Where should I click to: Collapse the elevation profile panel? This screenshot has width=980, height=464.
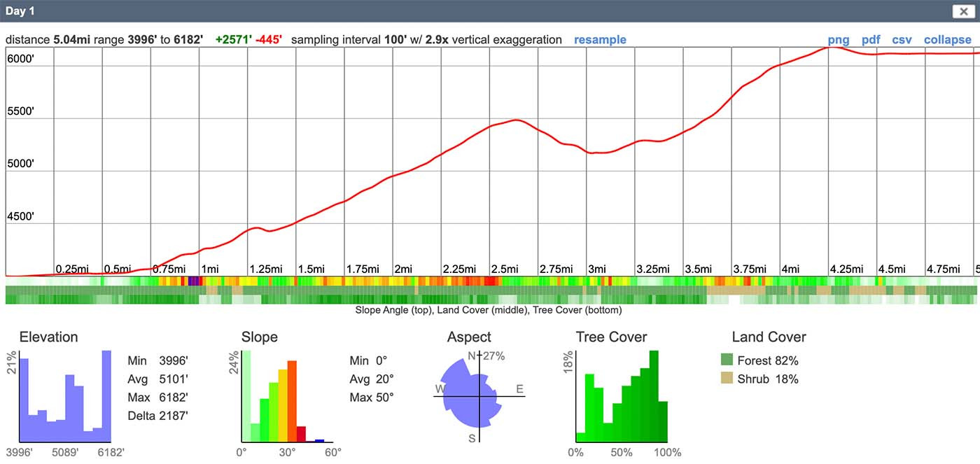click(948, 40)
